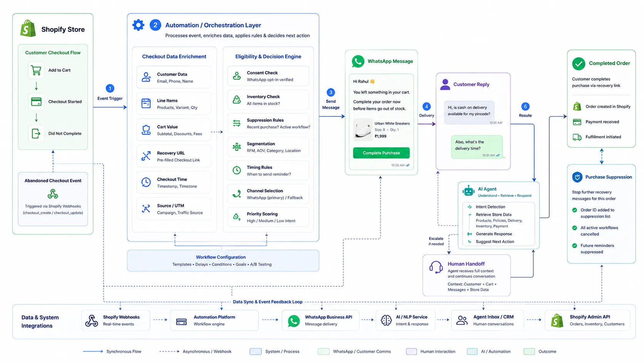
Task: Click the WhatsApp / Customer Comms legend swatch
Action: pyautogui.click(x=324, y=352)
